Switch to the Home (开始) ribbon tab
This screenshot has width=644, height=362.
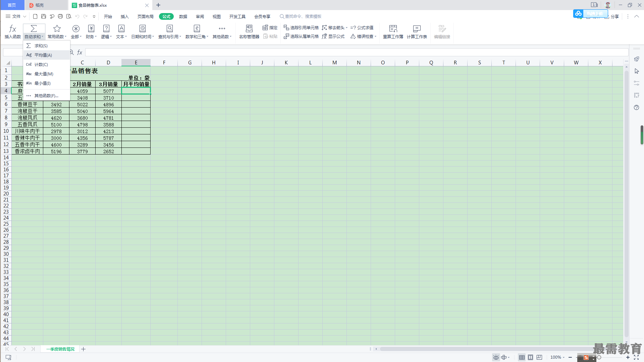click(108, 16)
